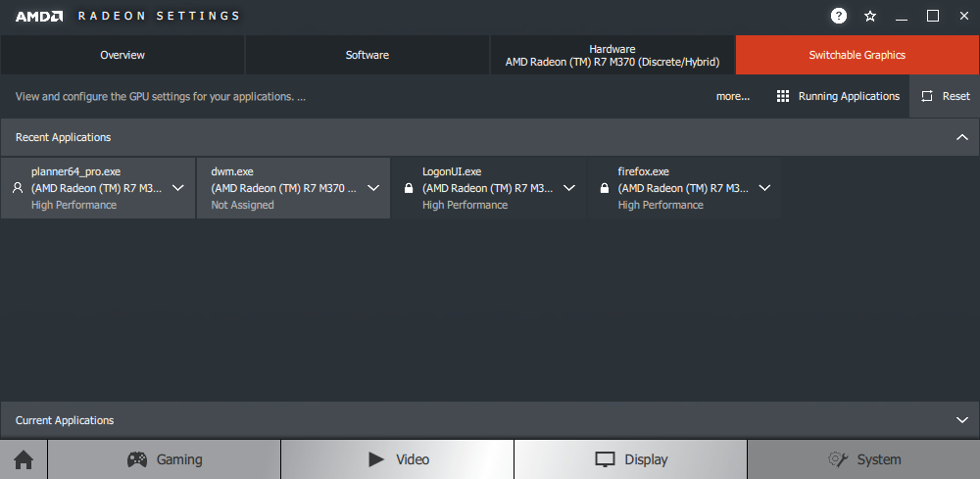Click the AMD logo in title bar
980x479 pixels.
point(39,17)
